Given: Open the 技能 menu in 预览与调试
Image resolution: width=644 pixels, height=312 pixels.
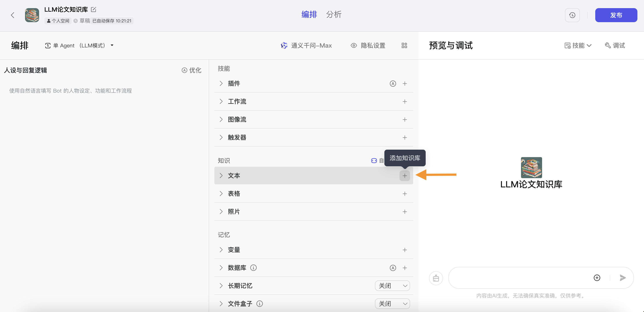Looking at the screenshot, I should (x=578, y=45).
